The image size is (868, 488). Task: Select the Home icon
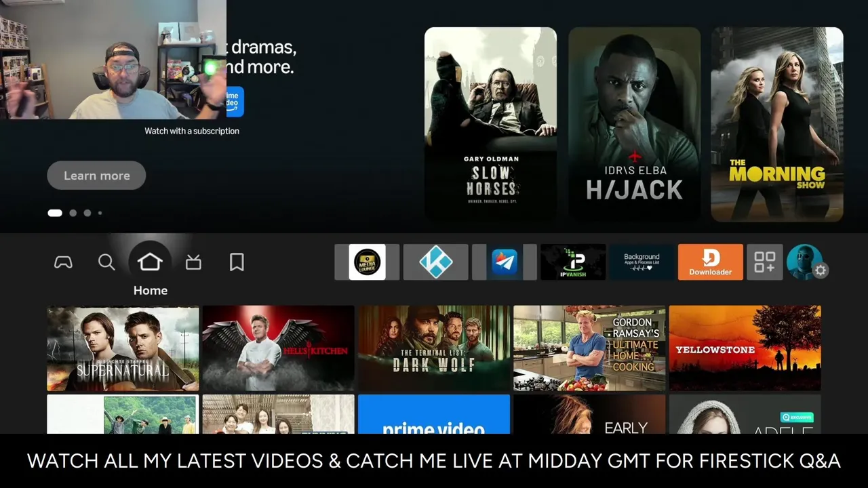[x=150, y=262]
